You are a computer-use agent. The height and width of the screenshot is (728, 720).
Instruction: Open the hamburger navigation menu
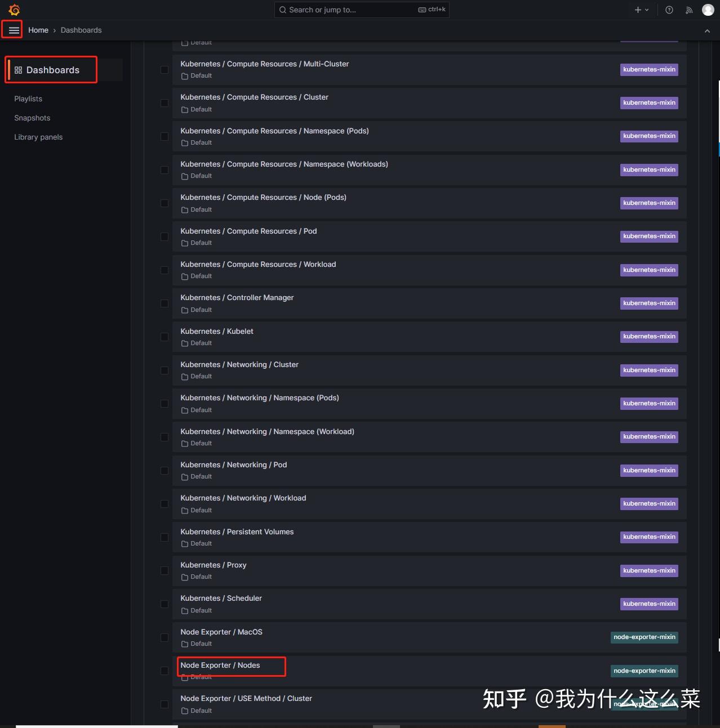coord(14,30)
